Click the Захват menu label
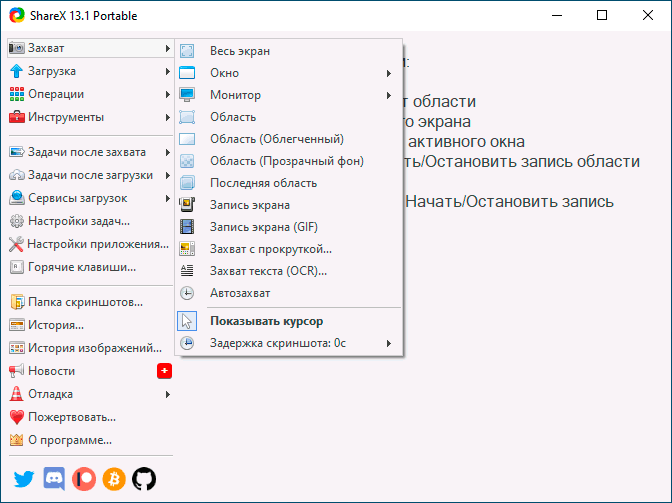The height and width of the screenshot is (503, 672). point(46,48)
